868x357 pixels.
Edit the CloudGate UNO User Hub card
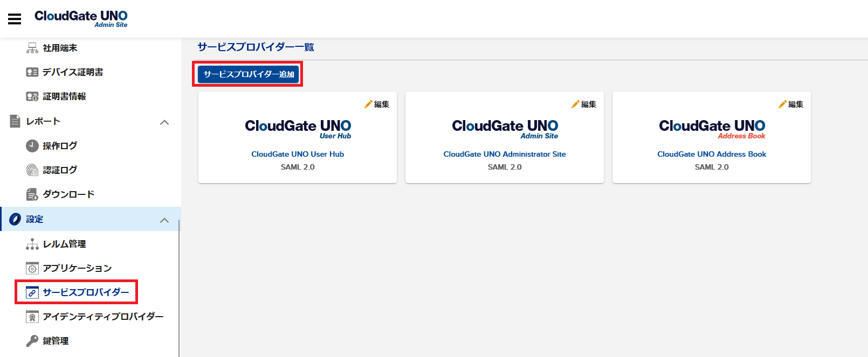(377, 104)
